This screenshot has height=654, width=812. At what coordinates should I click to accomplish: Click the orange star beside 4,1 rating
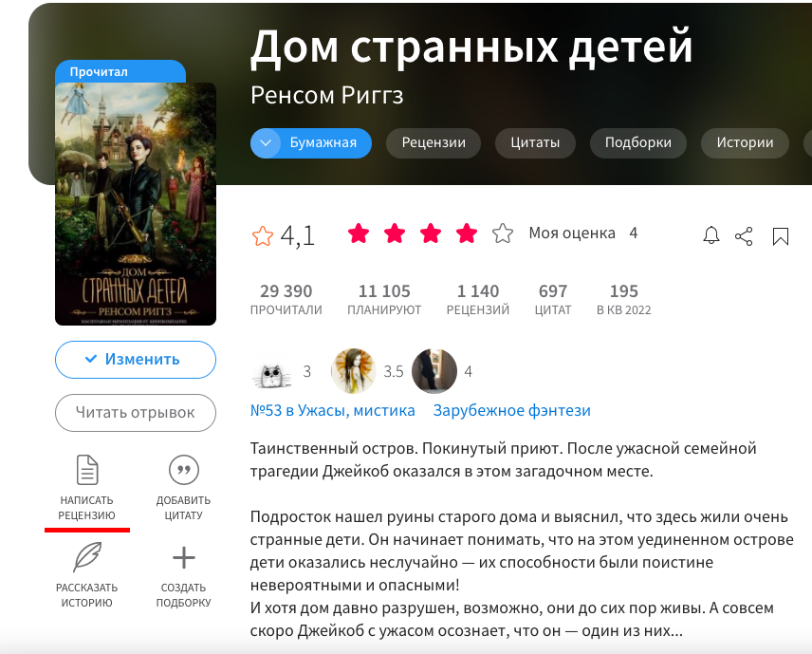(263, 235)
